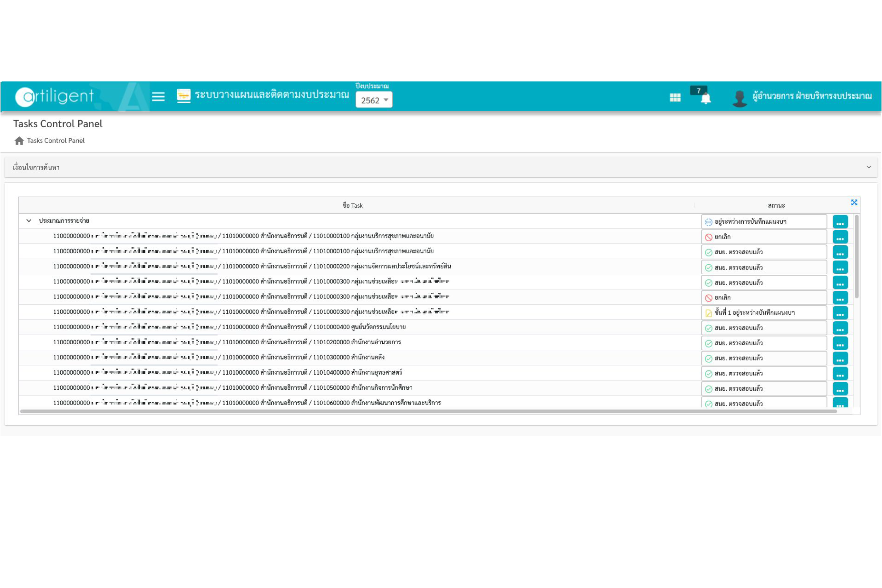The height and width of the screenshot is (588, 882).
Task: Collapse the ประมาณการรายจ่าย tree row
Action: click(x=29, y=221)
